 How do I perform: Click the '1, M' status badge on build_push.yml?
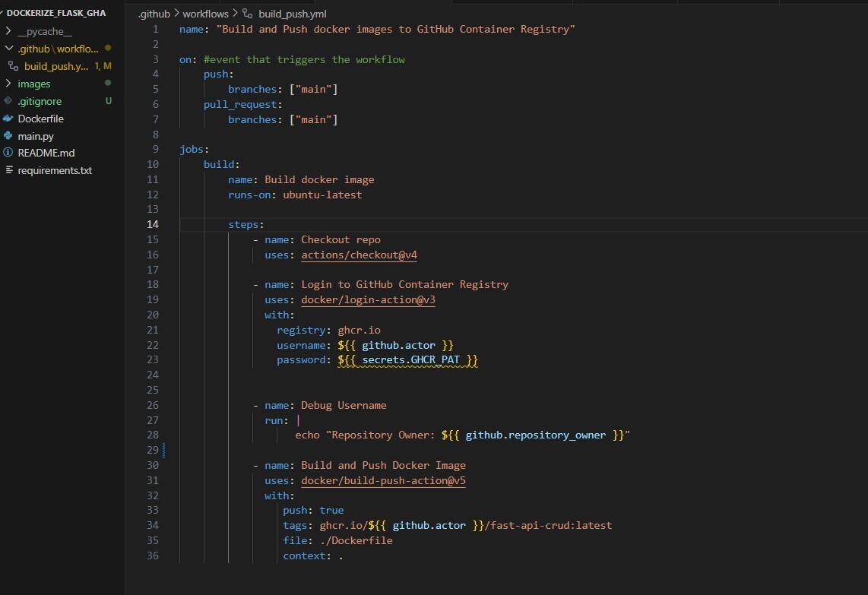tap(103, 66)
